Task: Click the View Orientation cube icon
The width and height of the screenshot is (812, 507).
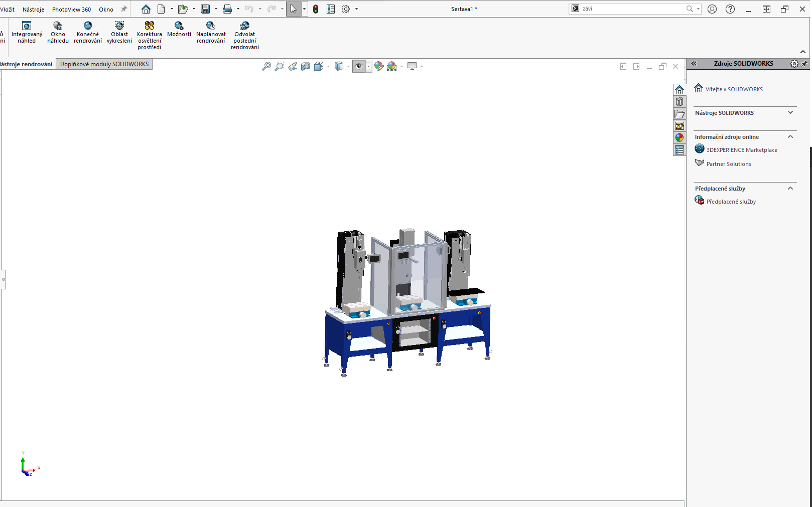Action: pos(319,66)
